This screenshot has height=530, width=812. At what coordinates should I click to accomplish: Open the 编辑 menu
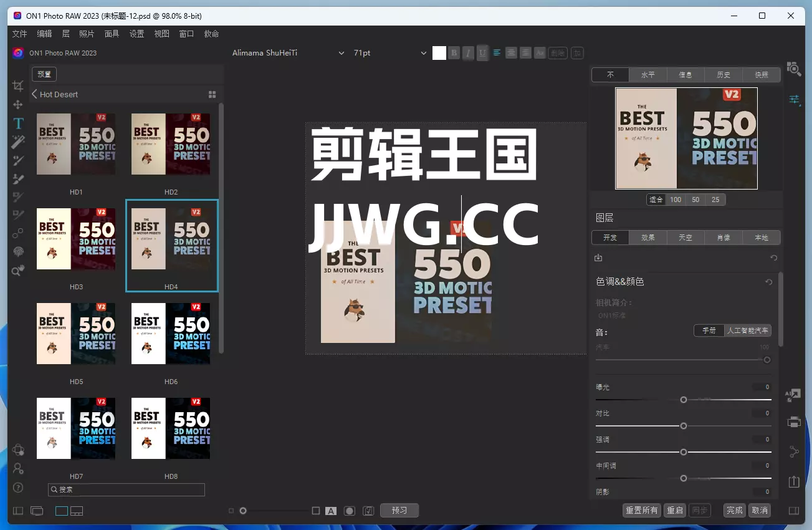[x=44, y=34]
